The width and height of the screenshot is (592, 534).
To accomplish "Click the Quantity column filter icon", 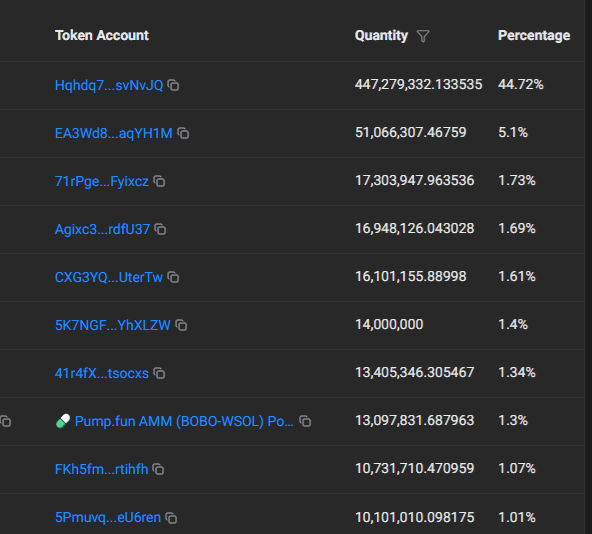I will click(x=423, y=36).
